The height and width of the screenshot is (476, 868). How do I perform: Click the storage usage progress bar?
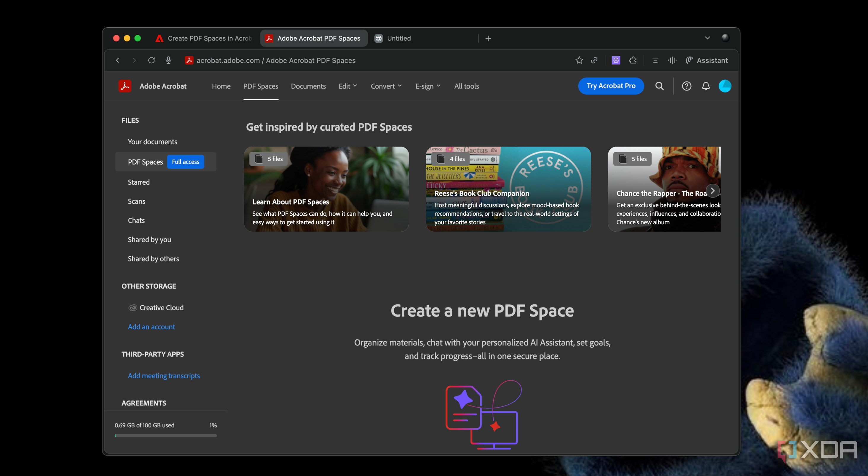click(165, 436)
